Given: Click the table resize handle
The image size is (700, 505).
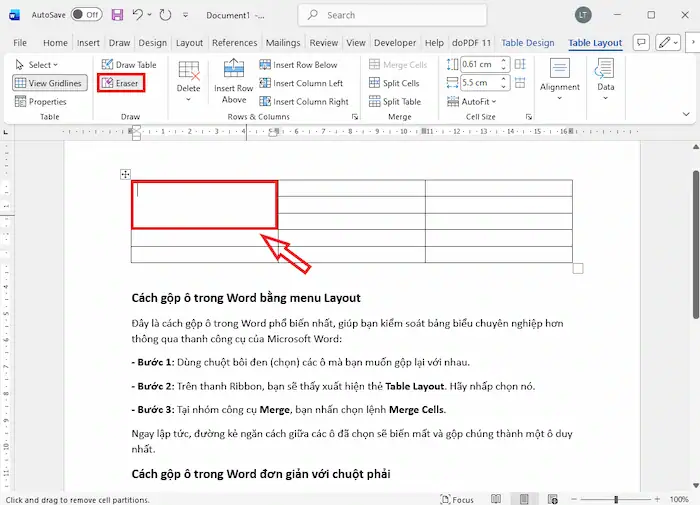Looking at the screenshot, I should pyautogui.click(x=578, y=268).
